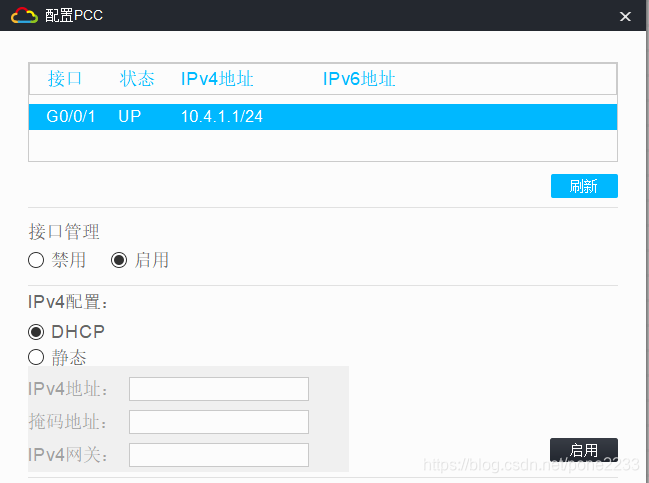Click the IPv6地址 column header
Screen dimensions: 649x483
[359, 79]
